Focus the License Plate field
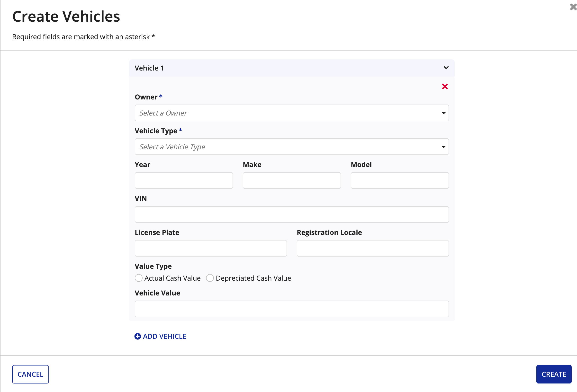 point(211,248)
